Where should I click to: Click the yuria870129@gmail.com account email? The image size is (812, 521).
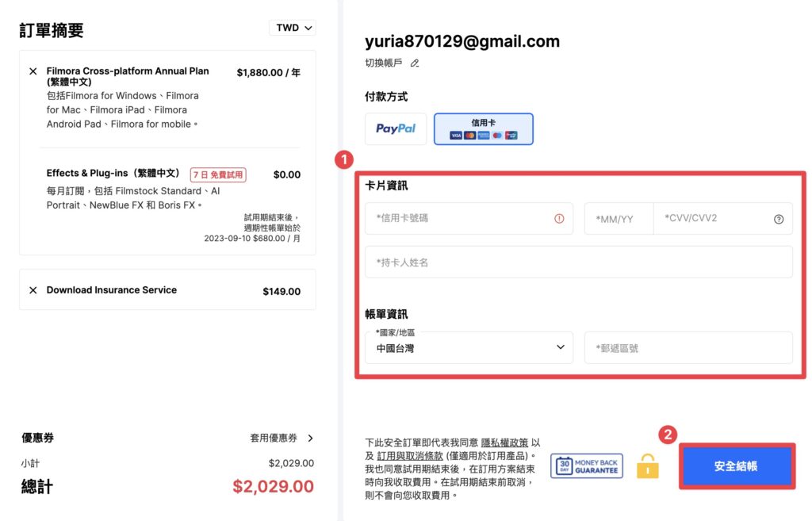(x=462, y=41)
